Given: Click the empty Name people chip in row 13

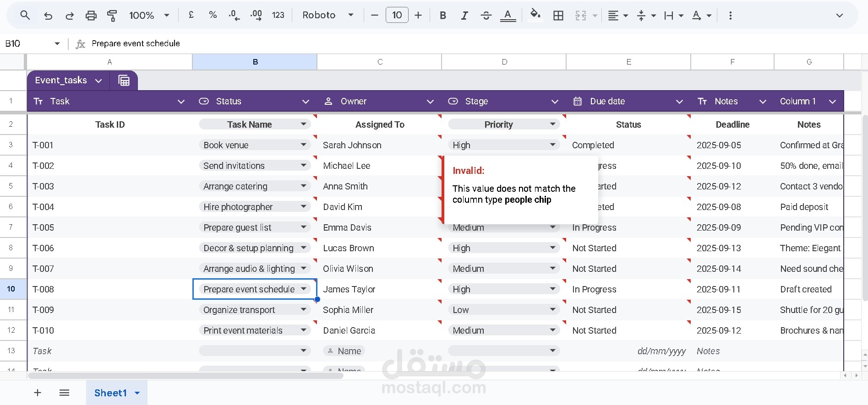Looking at the screenshot, I should pos(344,351).
